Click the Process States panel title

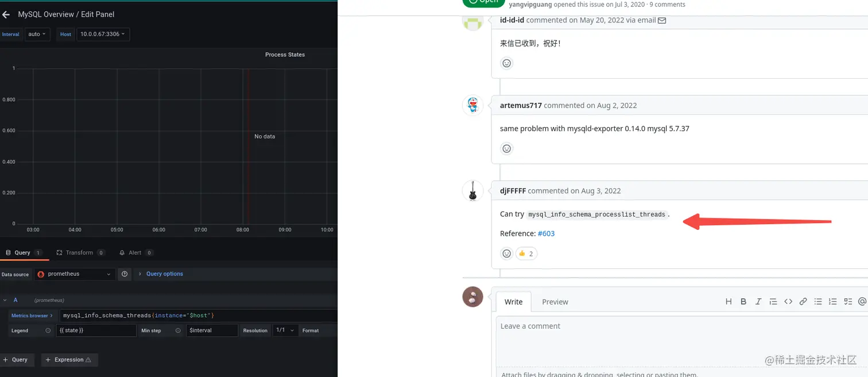tap(285, 55)
